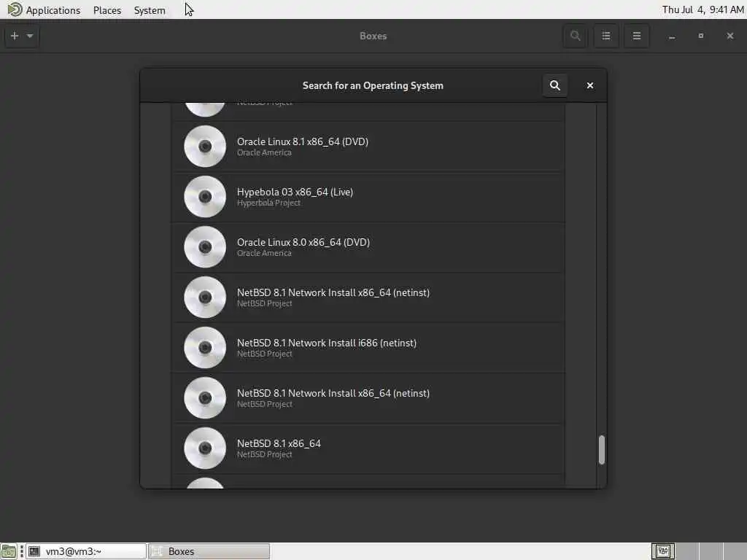Viewport: 747px width, 560px height.
Task: Click the clock showing Thu Jul 4, 9:41 AM
Action: coord(703,10)
